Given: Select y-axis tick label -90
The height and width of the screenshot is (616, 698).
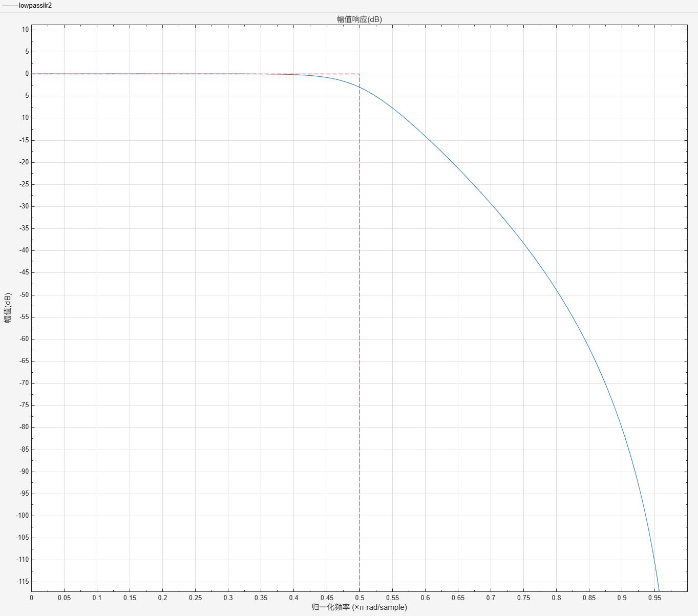Looking at the screenshot, I should click(x=24, y=472).
